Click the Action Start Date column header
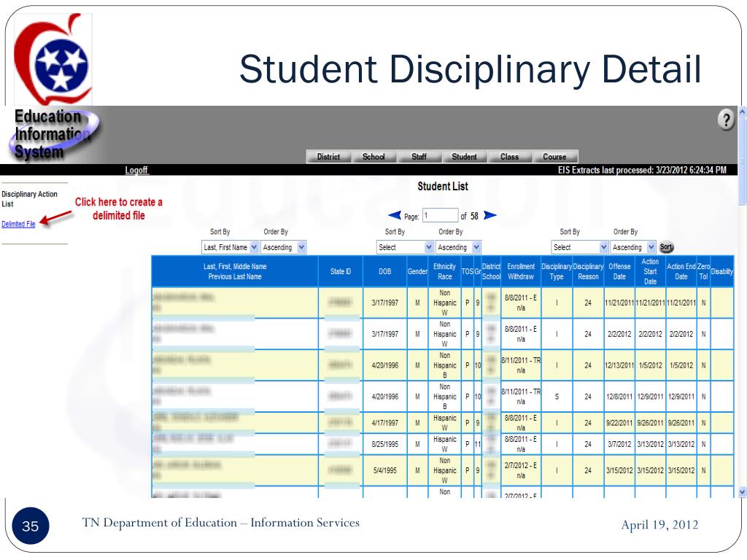 click(650, 271)
